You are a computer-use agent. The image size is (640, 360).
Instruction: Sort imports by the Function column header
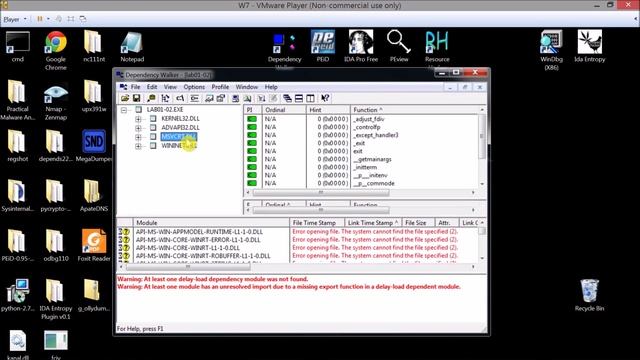point(414,110)
